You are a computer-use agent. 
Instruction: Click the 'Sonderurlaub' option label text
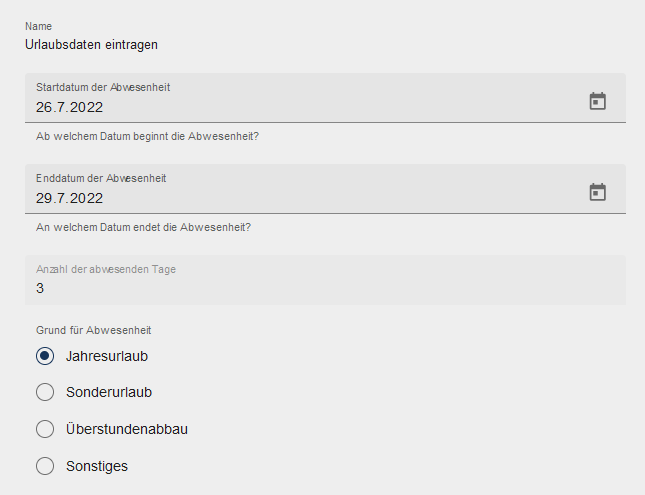(x=109, y=392)
